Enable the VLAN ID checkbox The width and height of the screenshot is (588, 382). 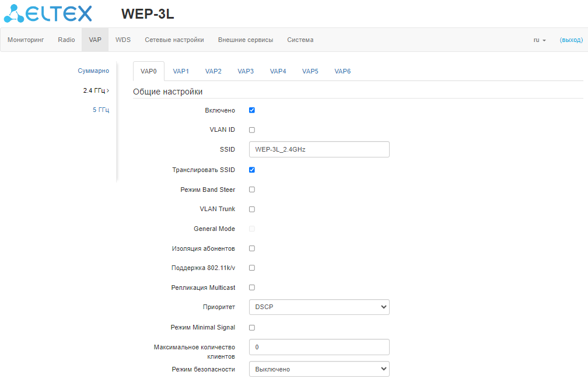click(252, 130)
